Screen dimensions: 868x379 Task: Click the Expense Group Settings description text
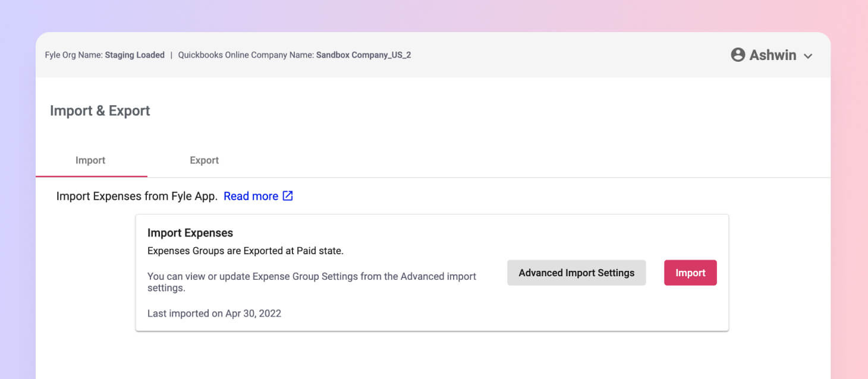(312, 282)
